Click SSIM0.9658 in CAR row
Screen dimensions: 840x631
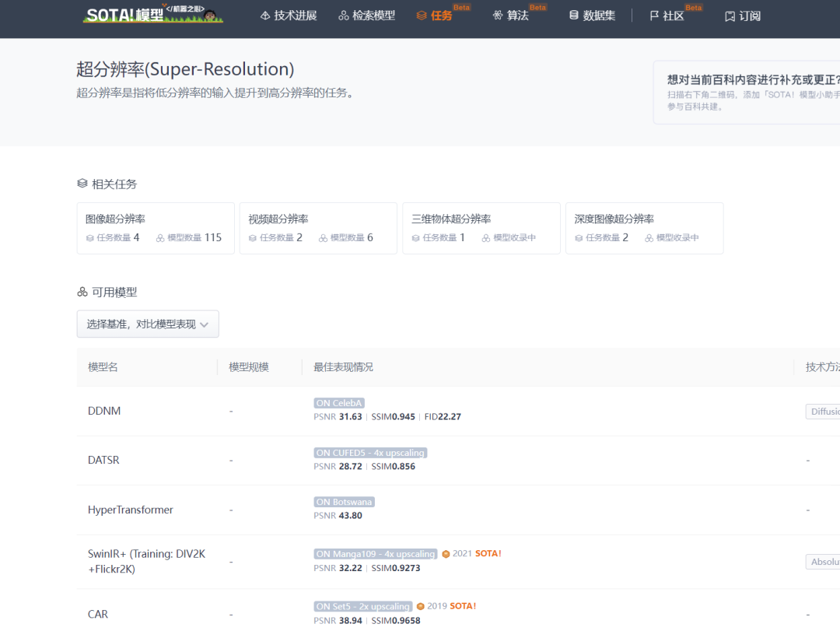396,620
